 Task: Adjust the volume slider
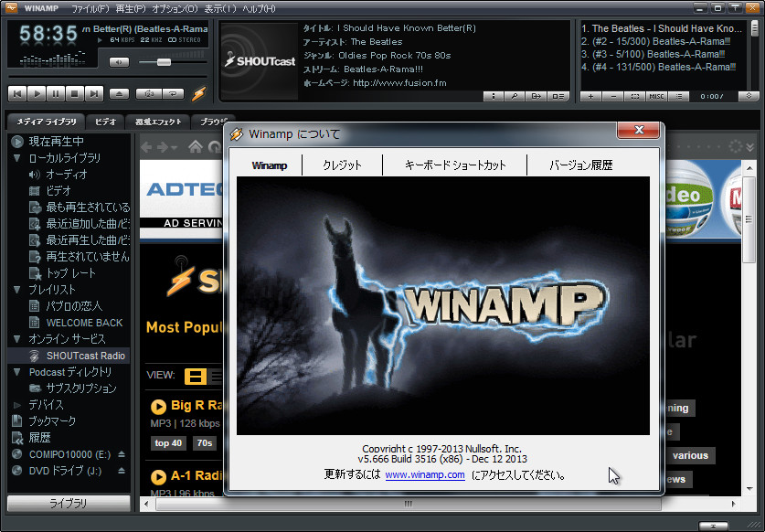pyautogui.click(x=164, y=61)
